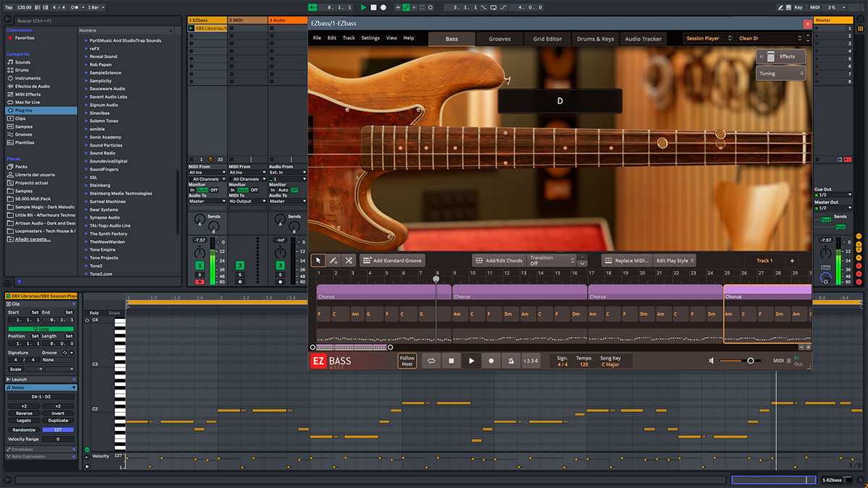Select the fourth Chorus song block
The image size is (868, 488).
pyautogui.click(x=767, y=292)
